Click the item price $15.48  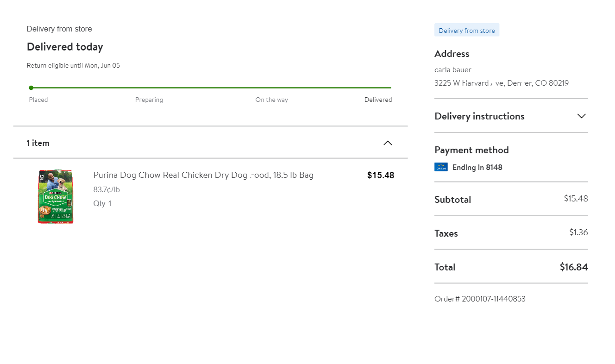381,175
